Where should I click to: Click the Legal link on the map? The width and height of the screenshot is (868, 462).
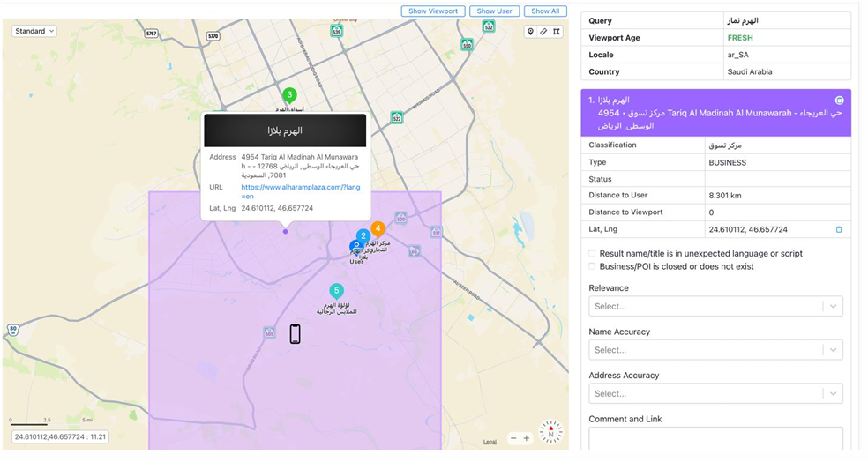[x=490, y=442]
